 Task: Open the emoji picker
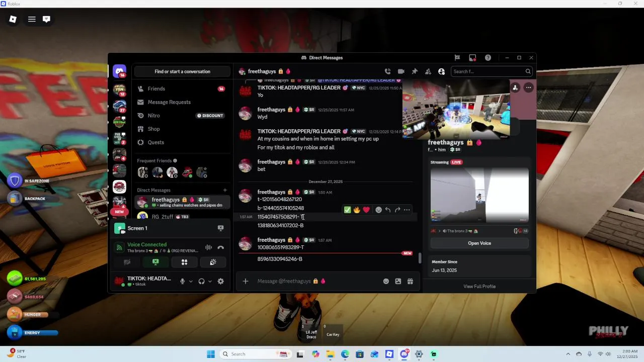386,281
